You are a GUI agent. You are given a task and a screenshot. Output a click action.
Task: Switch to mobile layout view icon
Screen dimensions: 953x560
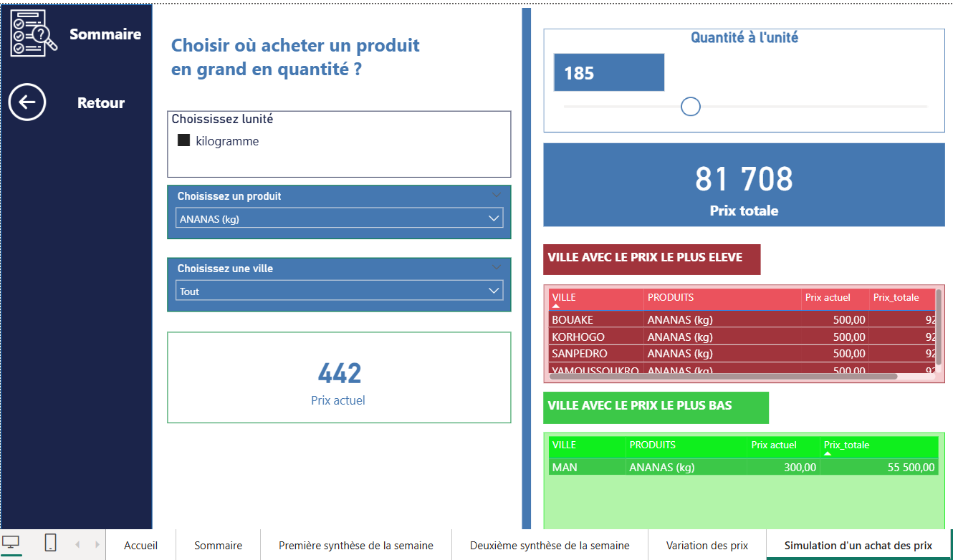click(x=51, y=543)
